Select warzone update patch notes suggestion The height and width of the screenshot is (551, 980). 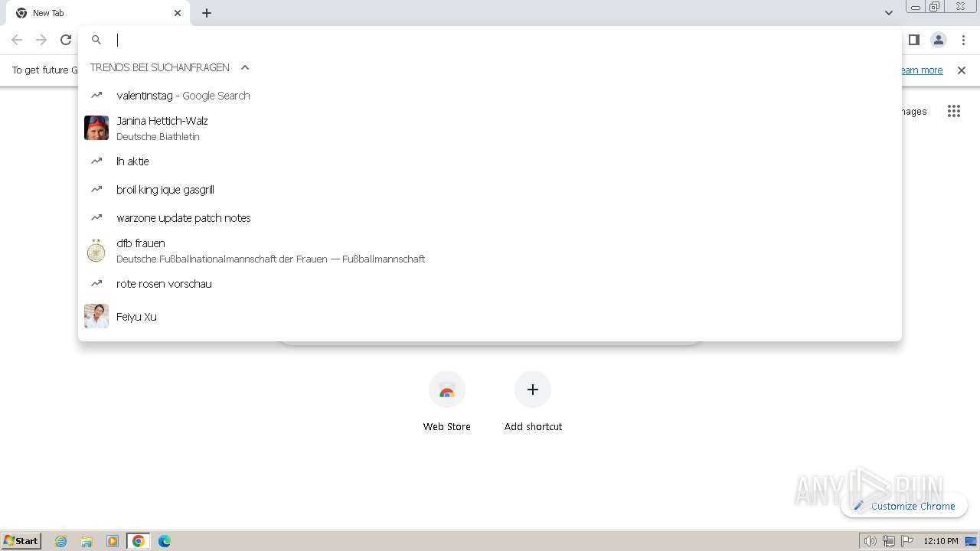490,218
